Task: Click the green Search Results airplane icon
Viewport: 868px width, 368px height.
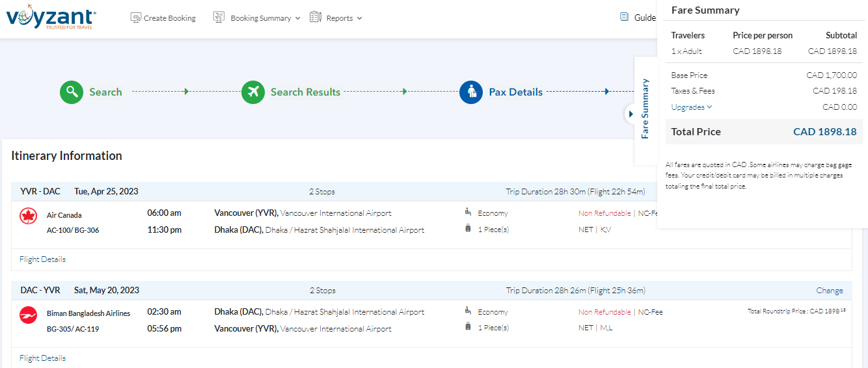Action: (x=253, y=92)
